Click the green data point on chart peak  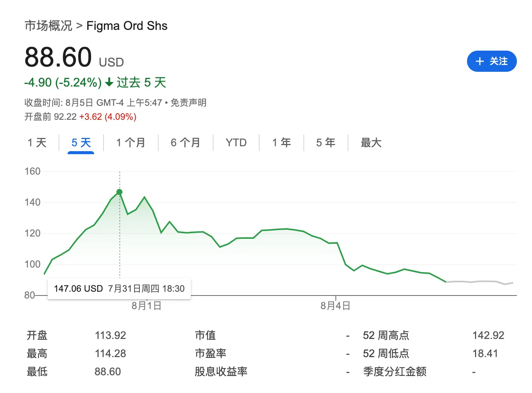pos(119,192)
